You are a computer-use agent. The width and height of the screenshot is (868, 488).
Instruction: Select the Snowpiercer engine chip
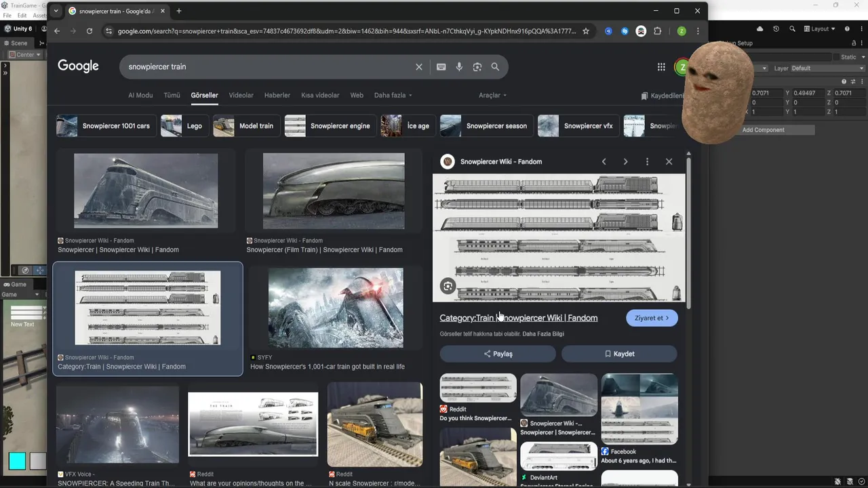coord(330,126)
